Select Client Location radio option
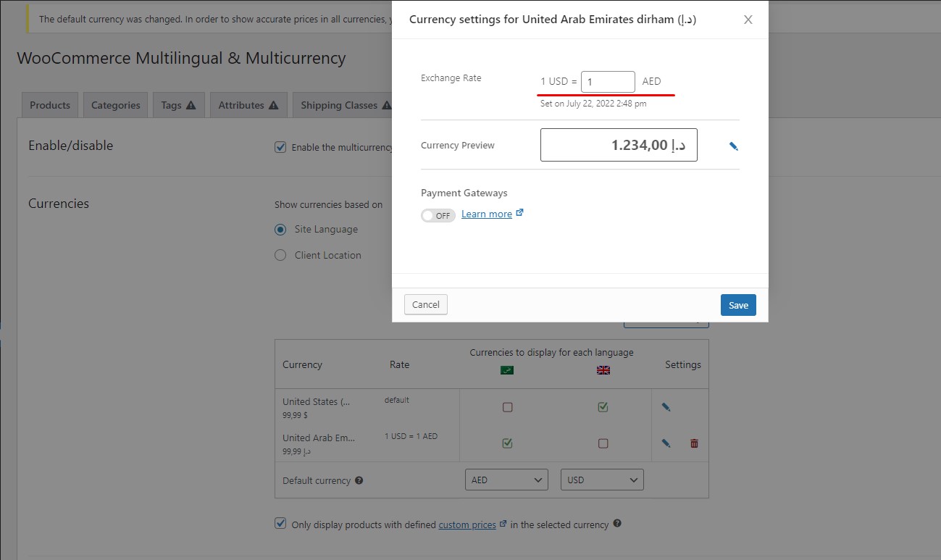Viewport: 941px width, 560px height. click(280, 255)
